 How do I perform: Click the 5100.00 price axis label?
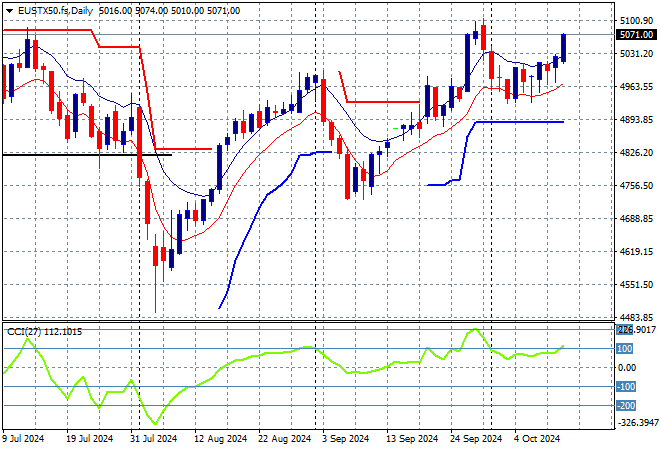(635, 21)
